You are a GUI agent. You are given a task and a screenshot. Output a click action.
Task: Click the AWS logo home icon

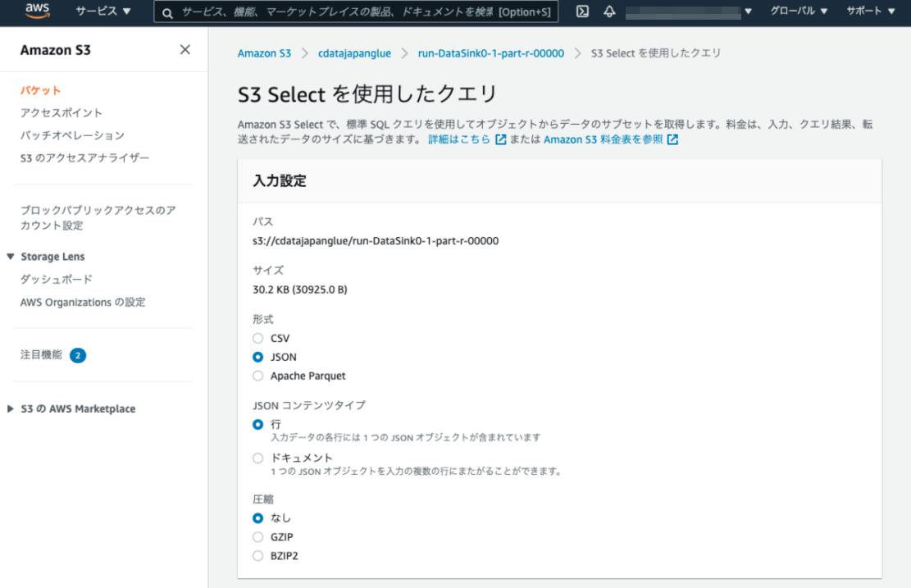click(38, 11)
